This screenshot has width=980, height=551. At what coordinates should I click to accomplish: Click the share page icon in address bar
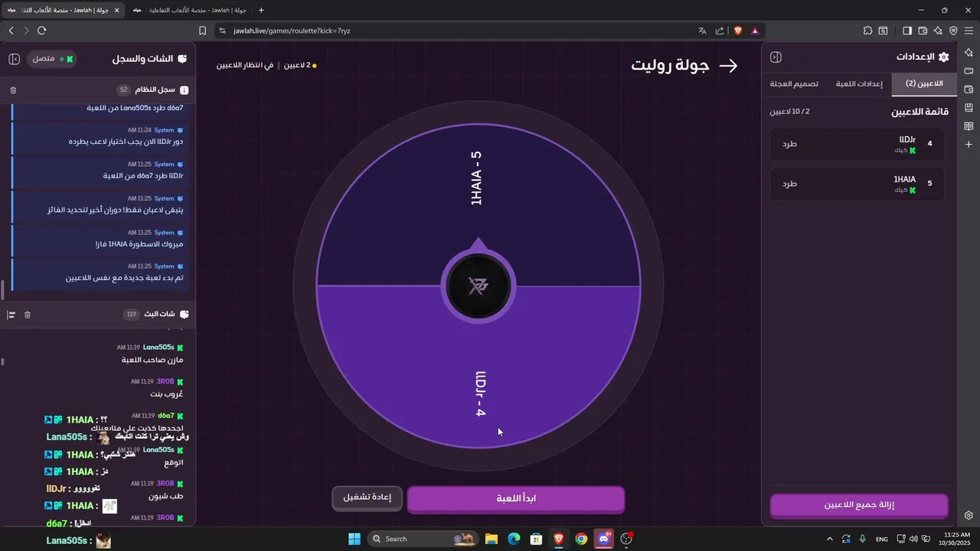click(720, 31)
